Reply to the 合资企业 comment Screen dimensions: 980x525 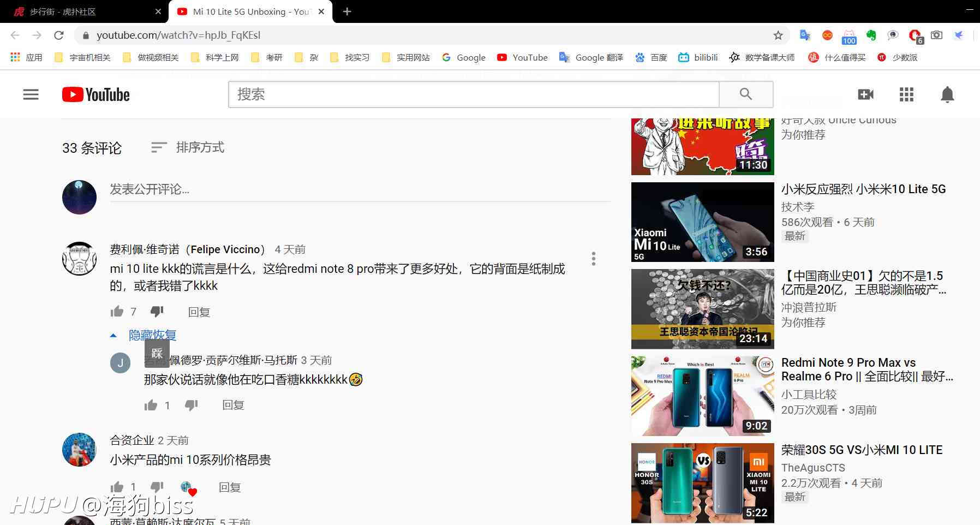[230, 487]
